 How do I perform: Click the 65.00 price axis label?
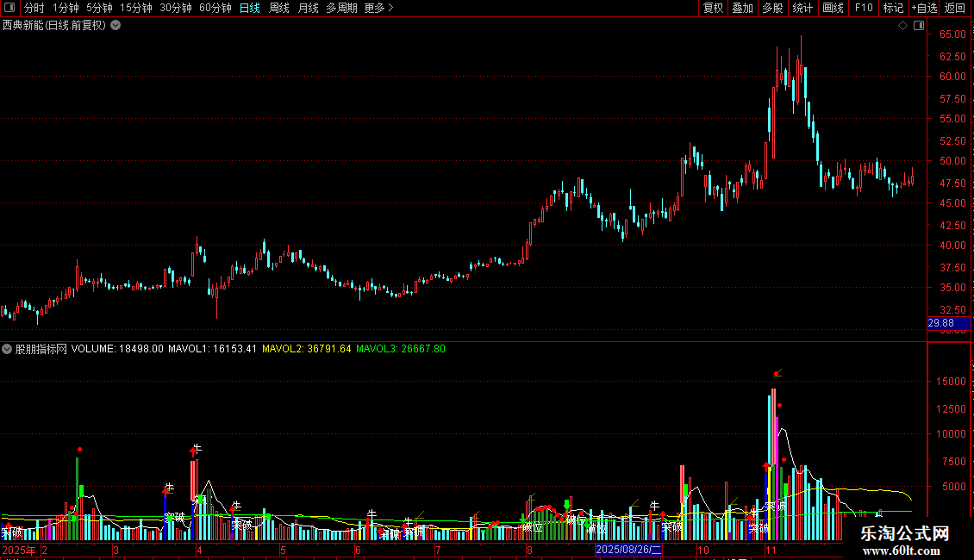point(952,34)
